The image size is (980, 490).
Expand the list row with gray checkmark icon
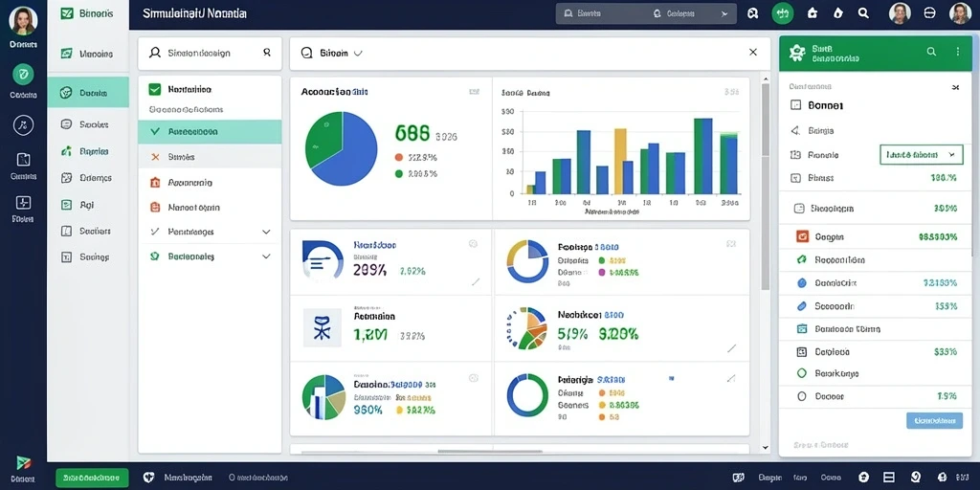pyautogui.click(x=210, y=232)
